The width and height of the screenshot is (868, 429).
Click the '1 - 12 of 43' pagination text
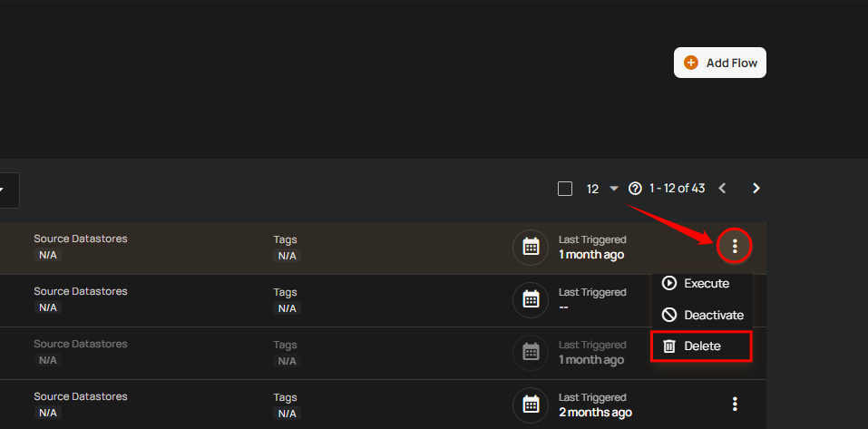click(x=677, y=189)
